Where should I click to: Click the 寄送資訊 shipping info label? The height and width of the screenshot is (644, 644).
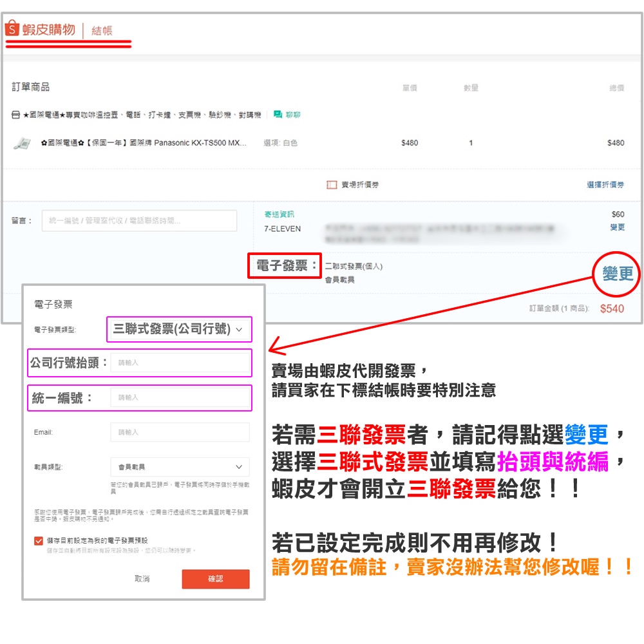[279, 214]
